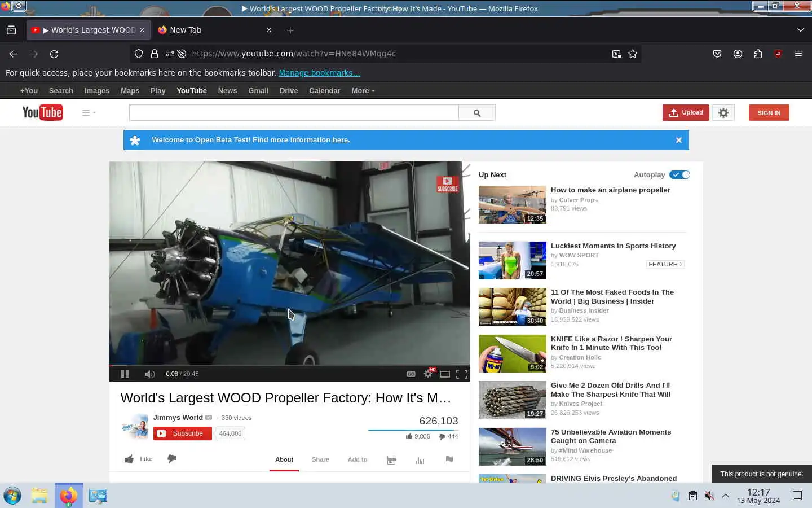The image size is (812, 508).
Task: Open file manager from taskbar
Action: [39, 496]
